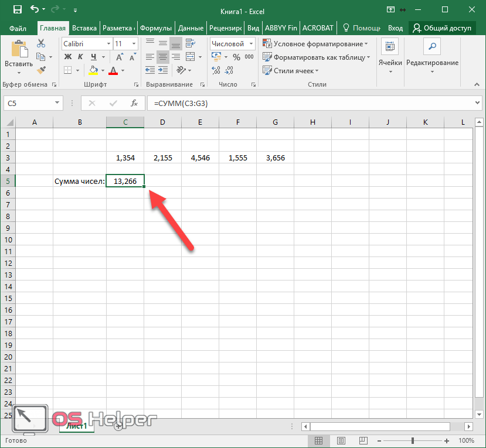Expand the Числовой number format dropdown
This screenshot has width=486, height=448.
[251, 43]
